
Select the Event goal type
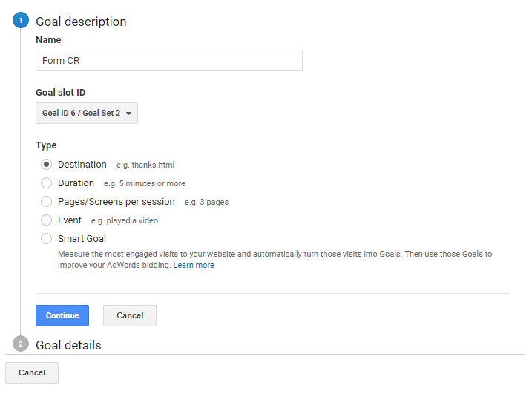[46, 220]
